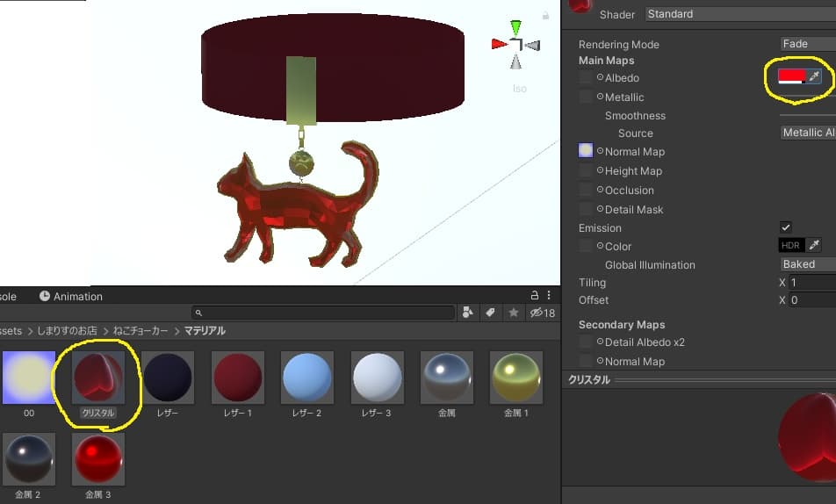The height and width of the screenshot is (504, 836).
Task: Click the Search by Type filter icon
Action: 468,313
